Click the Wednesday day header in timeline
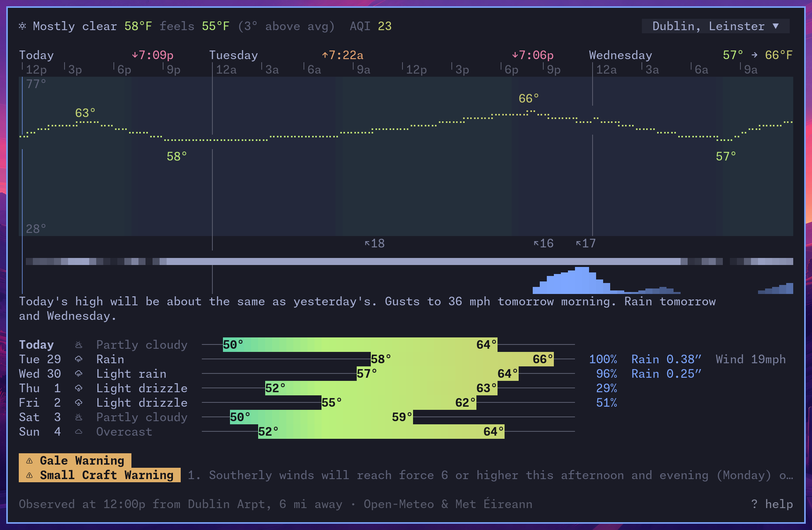Image resolution: width=812 pixels, height=530 pixels. tap(621, 55)
